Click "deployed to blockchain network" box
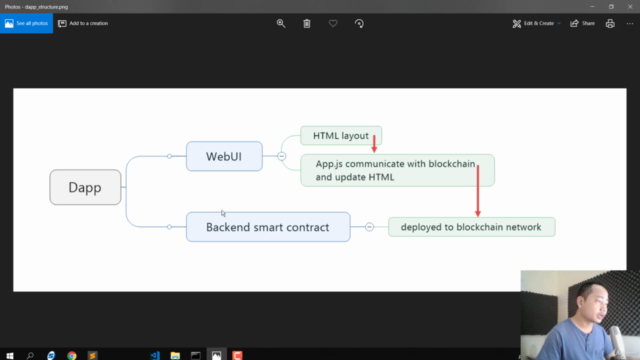Screen dimensions: 640x360 click(x=471, y=227)
